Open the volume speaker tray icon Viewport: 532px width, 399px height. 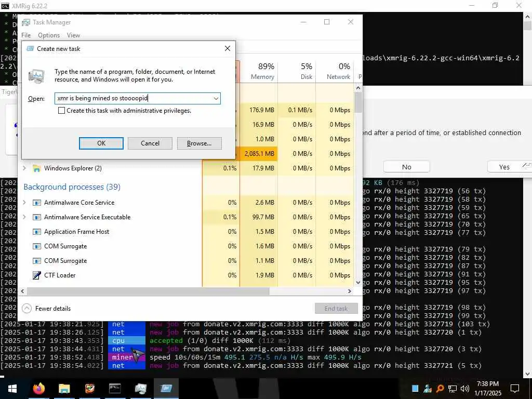pyautogui.click(x=465, y=389)
